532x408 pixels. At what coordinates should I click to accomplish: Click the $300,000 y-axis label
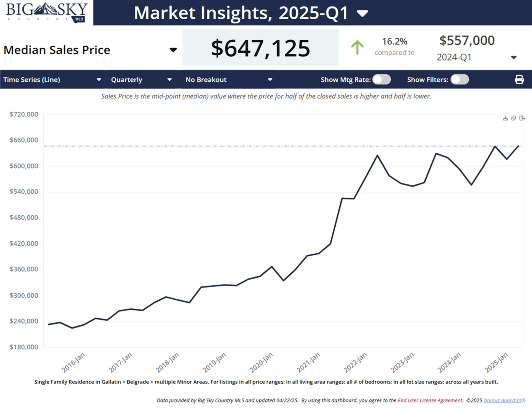coord(24,296)
